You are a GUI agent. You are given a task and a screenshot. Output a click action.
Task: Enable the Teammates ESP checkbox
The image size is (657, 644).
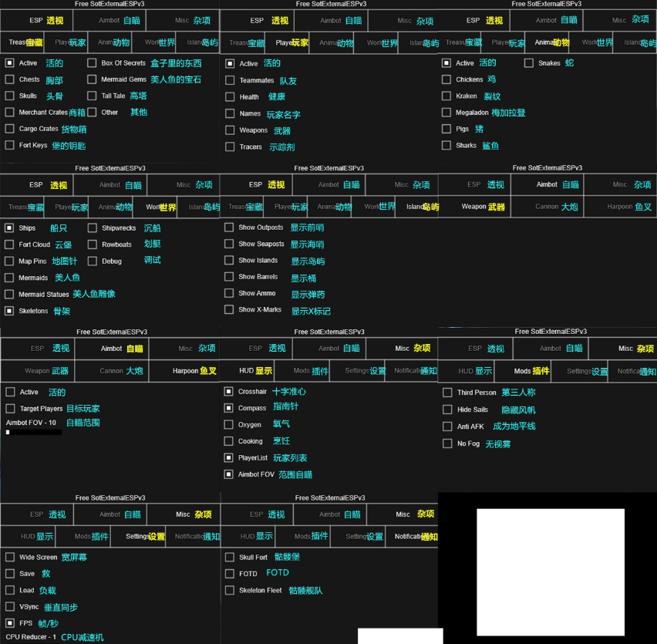coord(230,80)
